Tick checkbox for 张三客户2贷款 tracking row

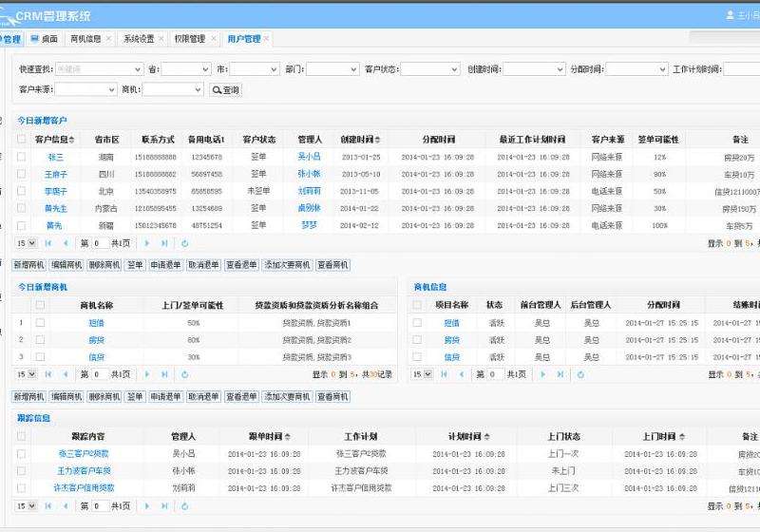21,453
